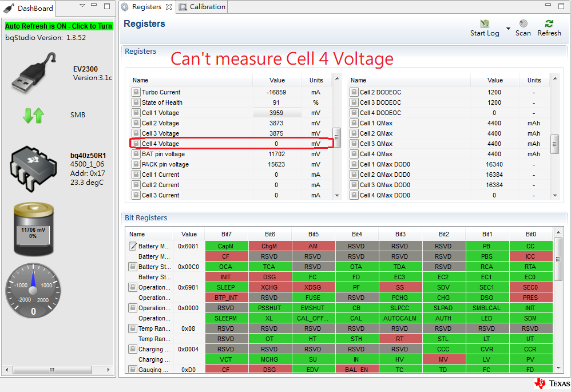Select the Cell 4 Voltage value 0
Image resolution: width=571 pixels, height=392 pixels.
(x=276, y=144)
